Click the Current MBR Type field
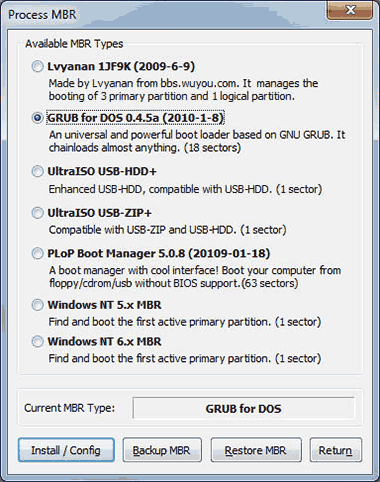380x482 pixels. (x=243, y=408)
